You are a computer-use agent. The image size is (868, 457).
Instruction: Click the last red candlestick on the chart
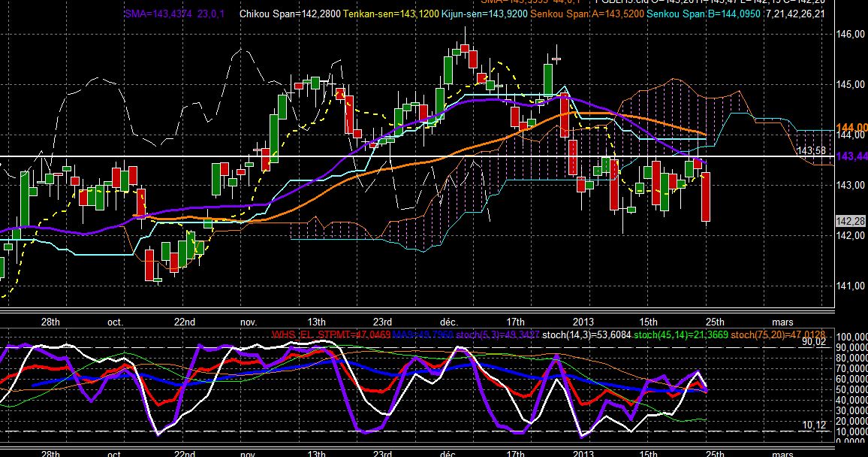706,197
